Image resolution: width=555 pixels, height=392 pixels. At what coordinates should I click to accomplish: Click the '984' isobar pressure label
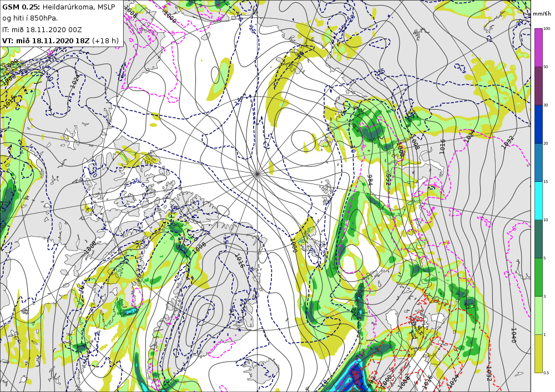click(x=370, y=180)
